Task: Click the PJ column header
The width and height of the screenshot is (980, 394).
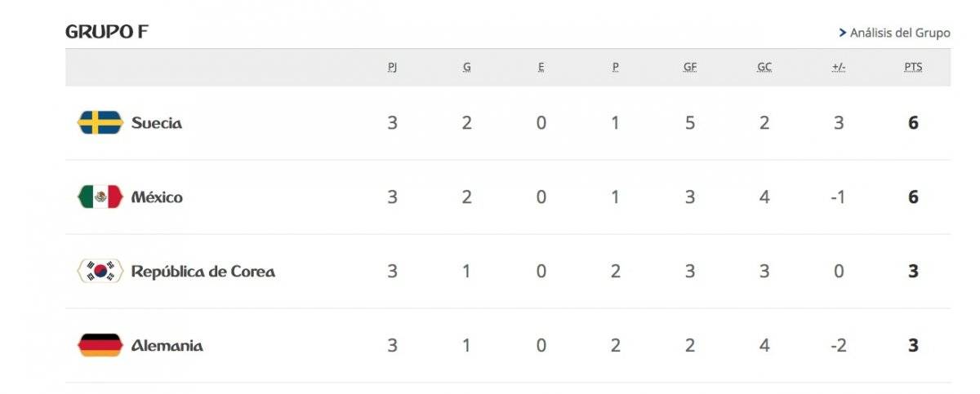Action: (x=392, y=68)
